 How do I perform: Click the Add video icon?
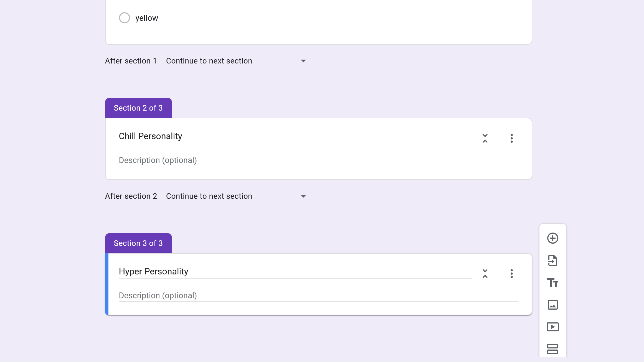pyautogui.click(x=552, y=327)
